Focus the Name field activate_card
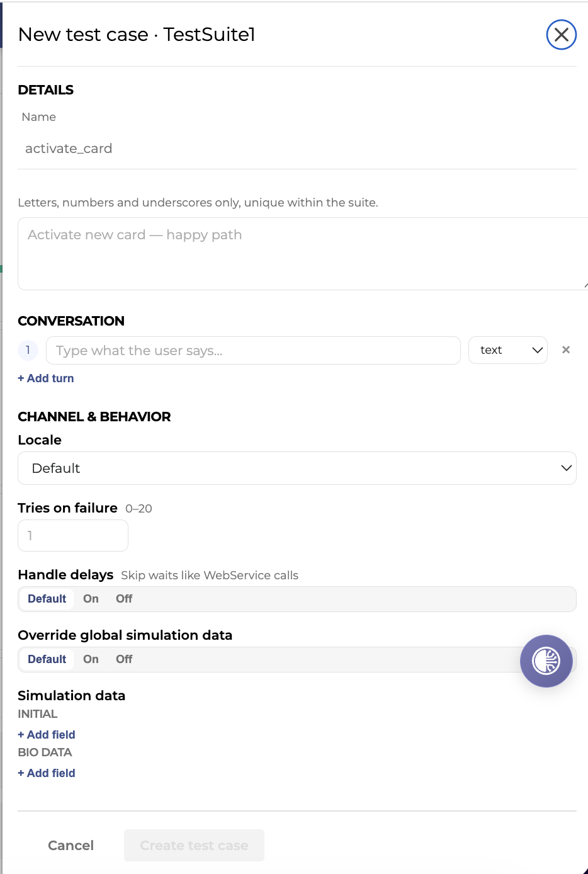 [x=297, y=149]
